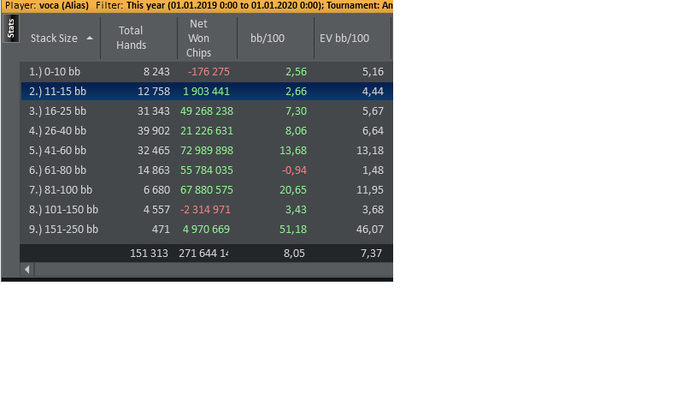Click EV bb/100 value 3,68
The image size is (700, 394).
(373, 209)
